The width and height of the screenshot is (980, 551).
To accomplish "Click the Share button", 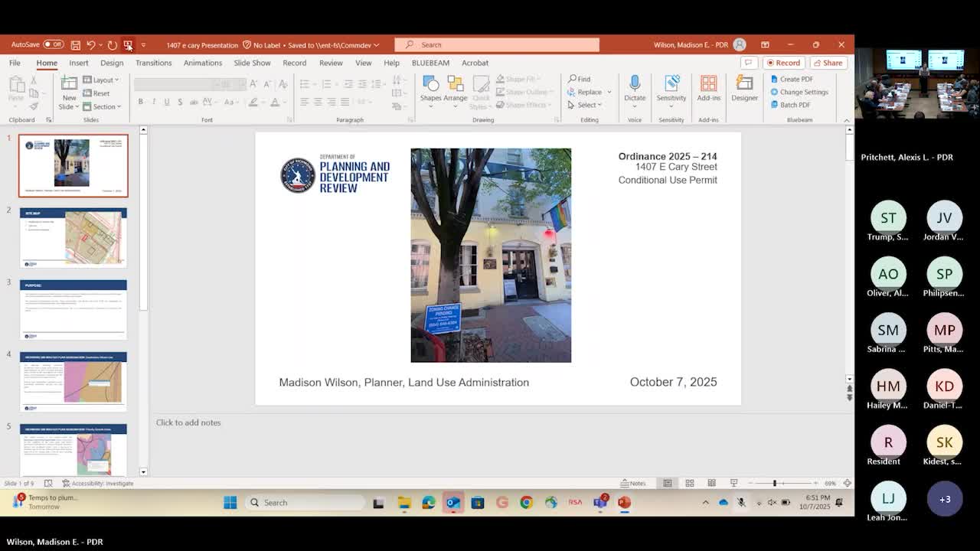I will pyautogui.click(x=828, y=63).
